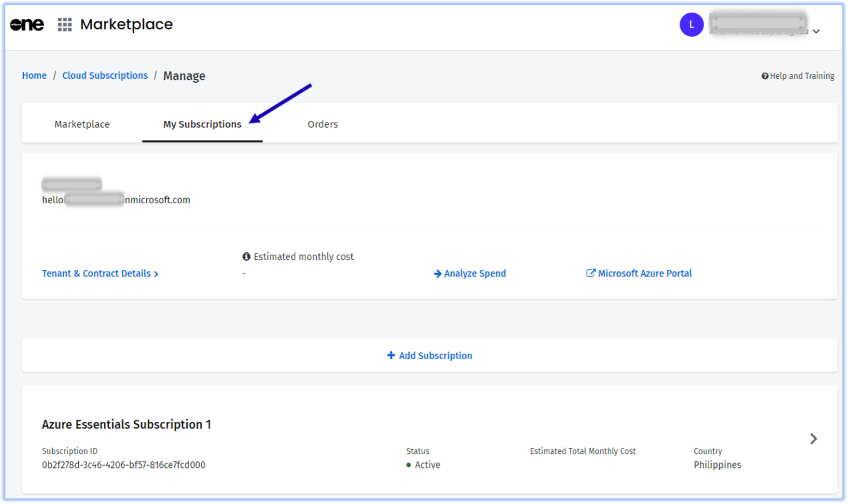
Task: Click the Azure Portal external link icon
Action: 590,273
